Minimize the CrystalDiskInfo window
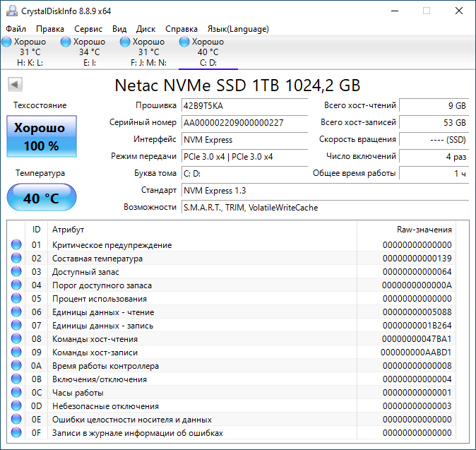This screenshot has width=476, height=450. click(x=394, y=11)
